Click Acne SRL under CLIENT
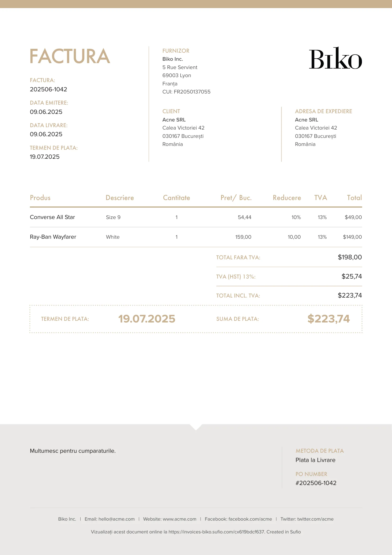 tap(174, 120)
